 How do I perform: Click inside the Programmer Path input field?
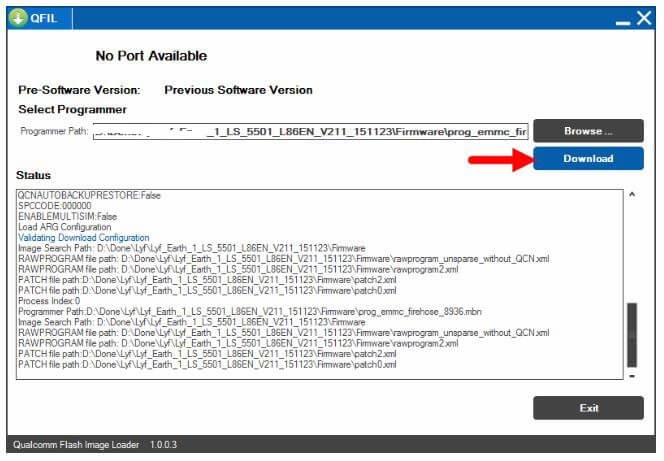(310, 132)
